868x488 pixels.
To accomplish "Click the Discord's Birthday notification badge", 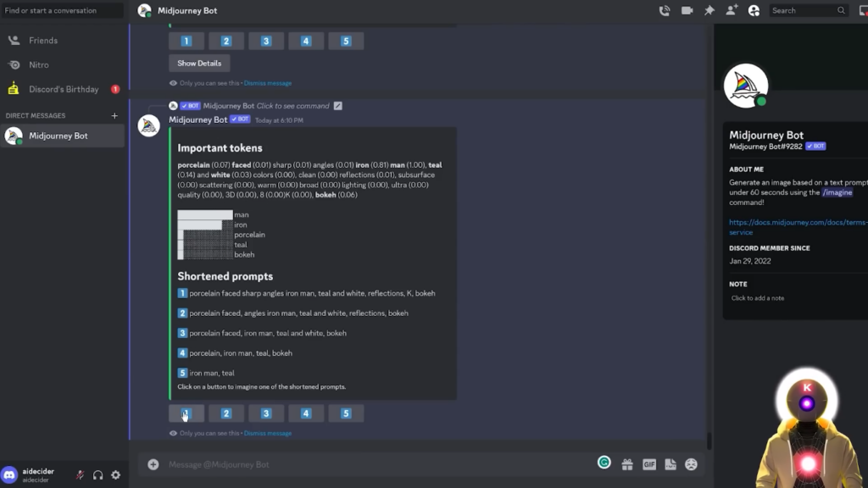I will [115, 89].
